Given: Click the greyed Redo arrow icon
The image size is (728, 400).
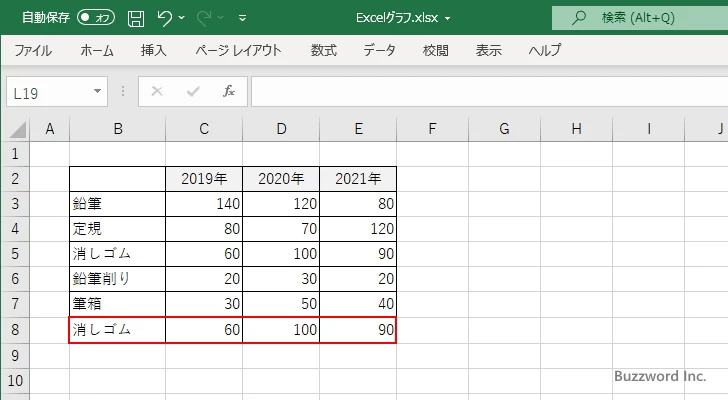Looking at the screenshot, I should click(x=203, y=18).
